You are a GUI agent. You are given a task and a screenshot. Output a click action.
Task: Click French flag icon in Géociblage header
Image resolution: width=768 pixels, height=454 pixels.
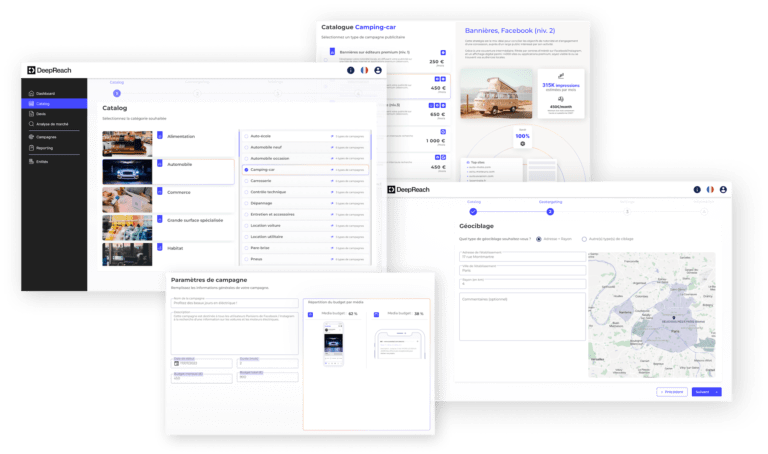[709, 189]
